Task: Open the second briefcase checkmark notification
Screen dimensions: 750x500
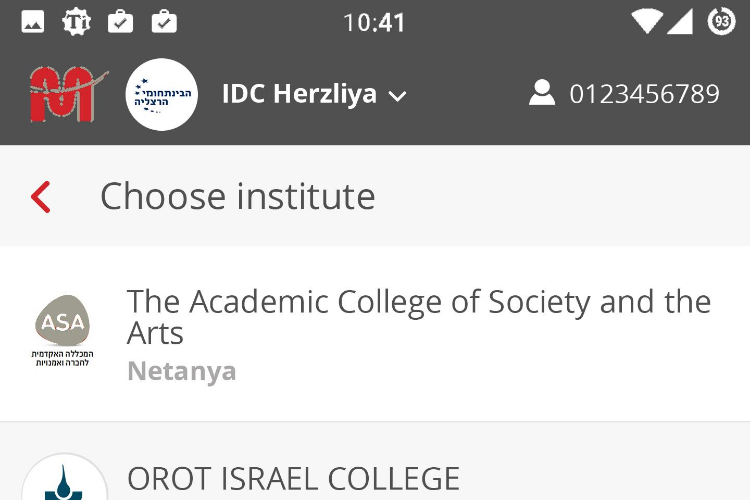Action: [164, 22]
